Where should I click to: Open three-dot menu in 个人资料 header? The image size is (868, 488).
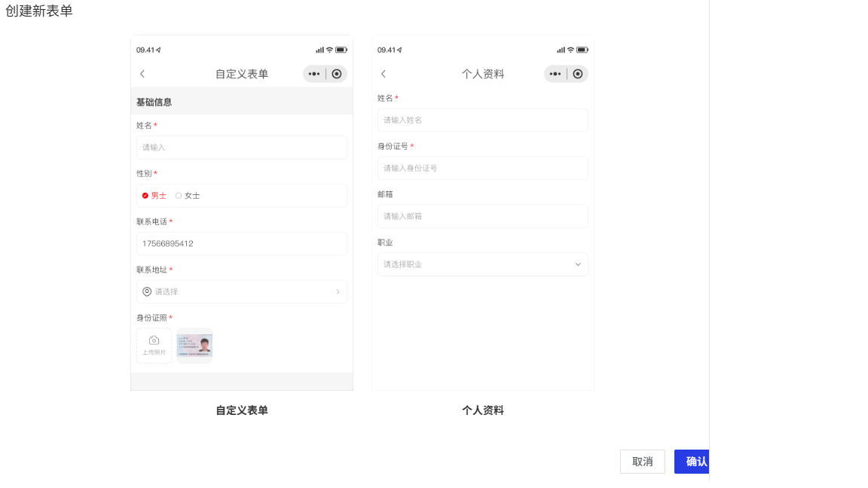[x=555, y=74]
